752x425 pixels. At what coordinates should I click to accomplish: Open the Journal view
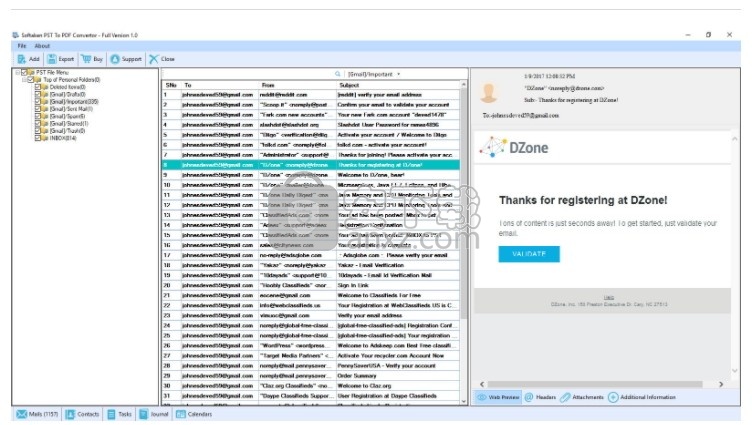click(154, 414)
